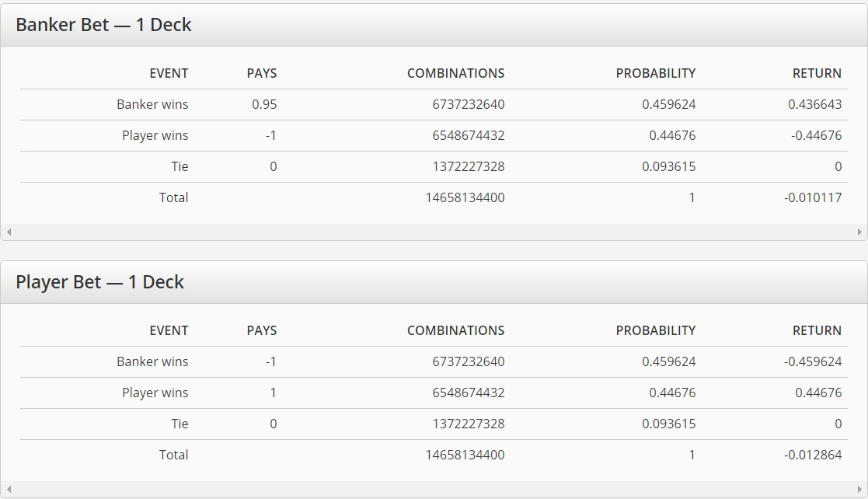Click PAYS column header in Banker Bet table
This screenshot has width=868, height=499.
[261, 73]
